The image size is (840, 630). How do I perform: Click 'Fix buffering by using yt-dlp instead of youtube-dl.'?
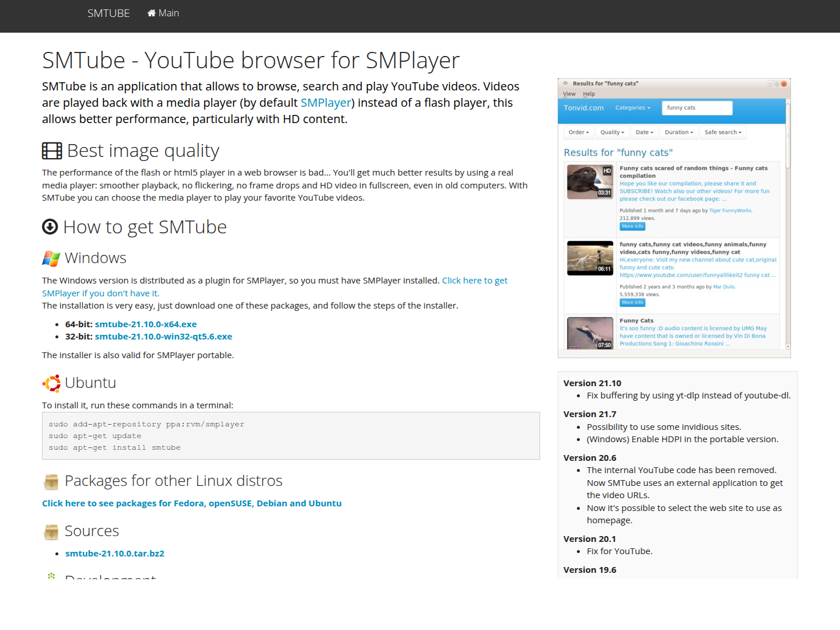pyautogui.click(x=689, y=395)
